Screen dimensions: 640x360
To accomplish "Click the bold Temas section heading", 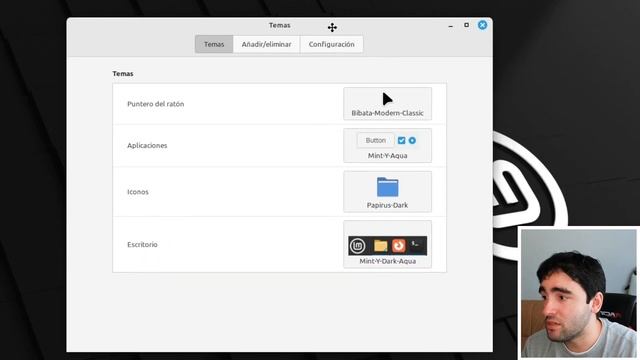I will coord(123,73).
